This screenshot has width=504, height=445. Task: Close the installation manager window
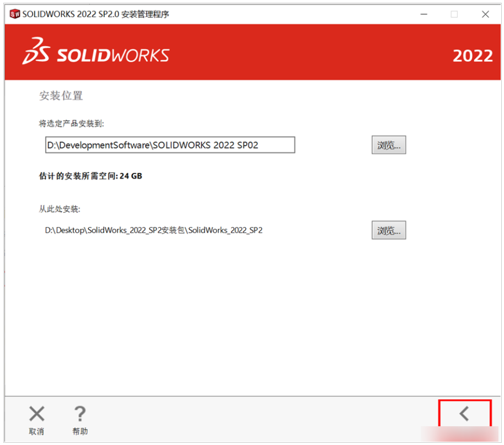tap(485, 14)
